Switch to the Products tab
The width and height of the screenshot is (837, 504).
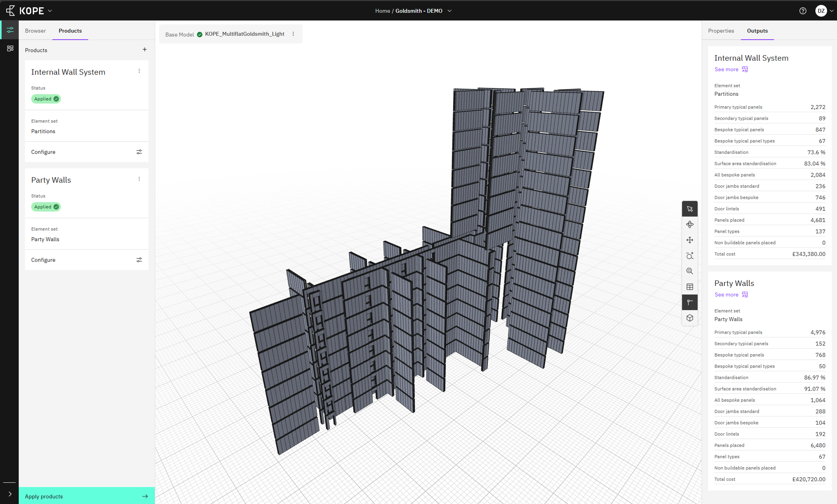click(70, 31)
